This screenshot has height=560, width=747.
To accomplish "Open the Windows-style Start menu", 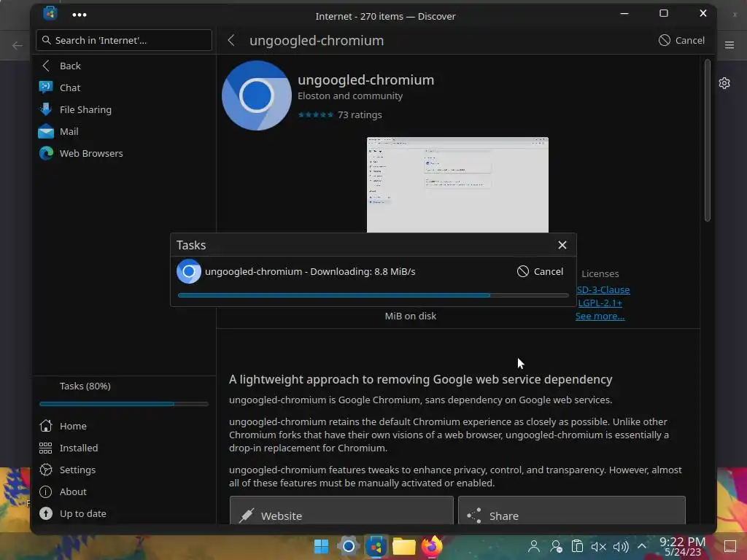I will pyautogui.click(x=321, y=546).
